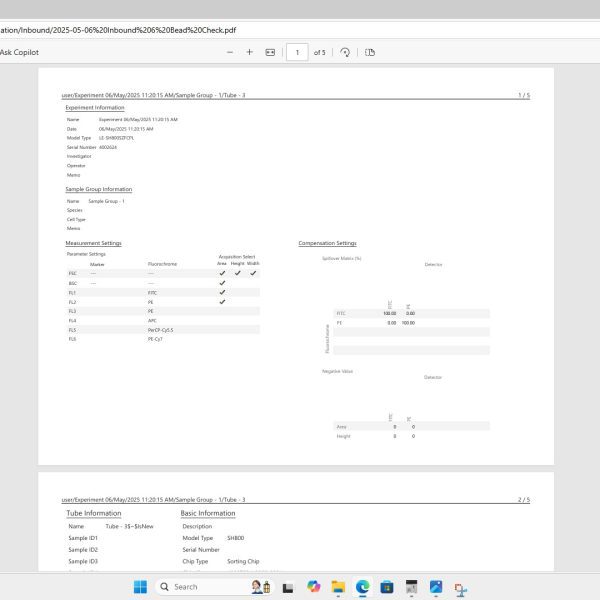Image resolution: width=600 pixels, height=600 pixels.
Task: Open Ask Copilot in the PDF toolbar
Action: tap(18, 52)
